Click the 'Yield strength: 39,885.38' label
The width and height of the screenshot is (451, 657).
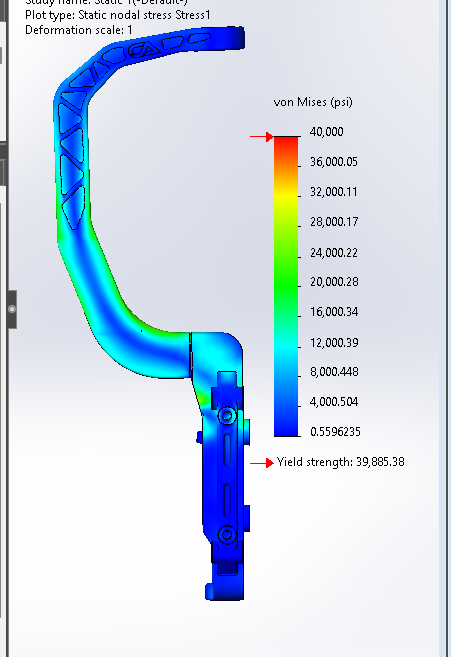click(340, 462)
